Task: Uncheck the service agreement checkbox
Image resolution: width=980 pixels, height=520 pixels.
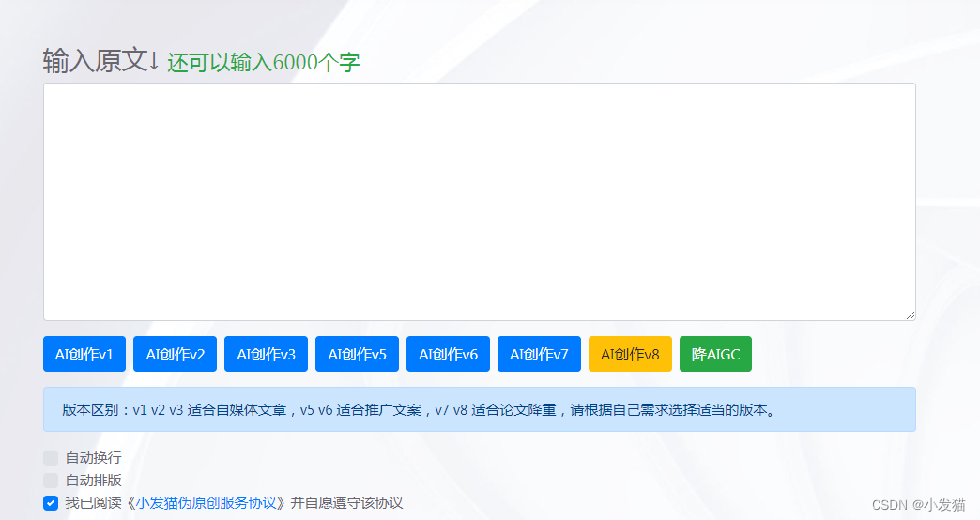Action: pos(51,503)
